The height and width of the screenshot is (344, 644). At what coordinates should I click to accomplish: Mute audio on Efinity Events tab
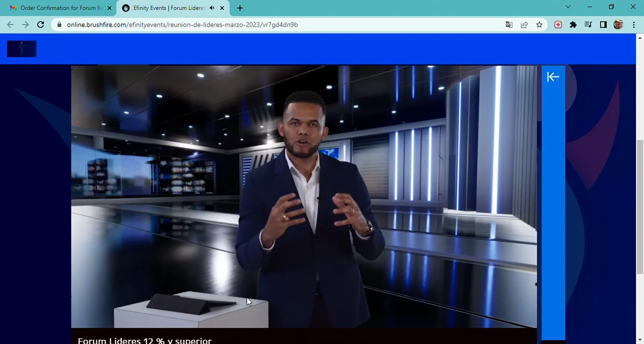pyautogui.click(x=212, y=8)
